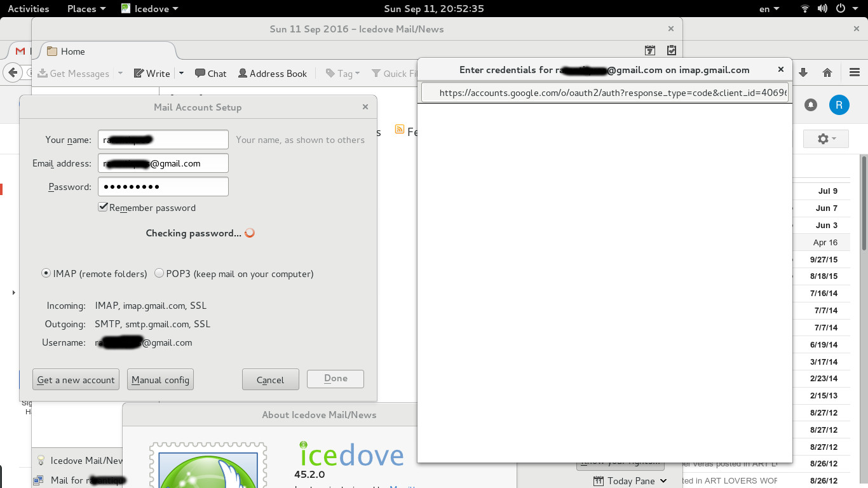
Task: Click the Get a new account button
Action: [76, 380]
